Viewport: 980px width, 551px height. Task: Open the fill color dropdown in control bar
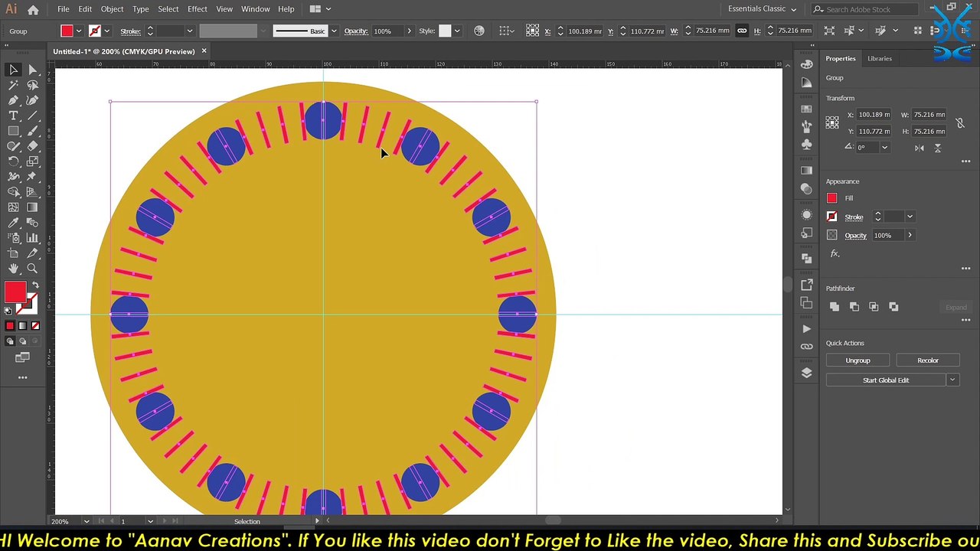coord(78,31)
